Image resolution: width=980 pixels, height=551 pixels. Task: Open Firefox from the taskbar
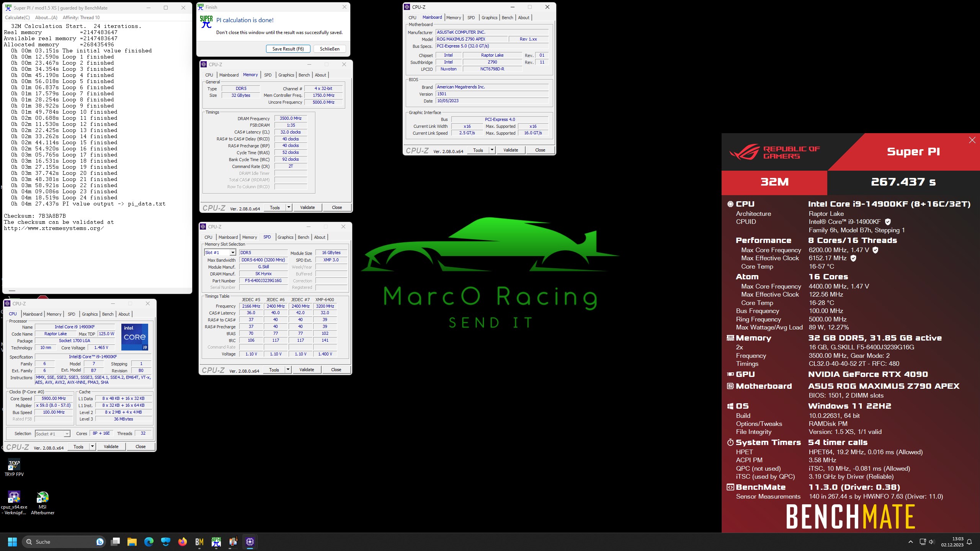(183, 542)
